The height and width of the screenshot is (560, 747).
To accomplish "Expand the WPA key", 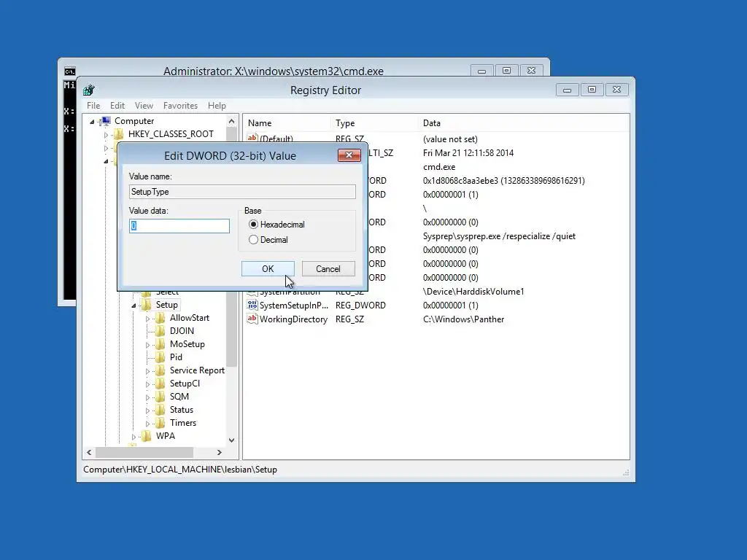I will (133, 437).
